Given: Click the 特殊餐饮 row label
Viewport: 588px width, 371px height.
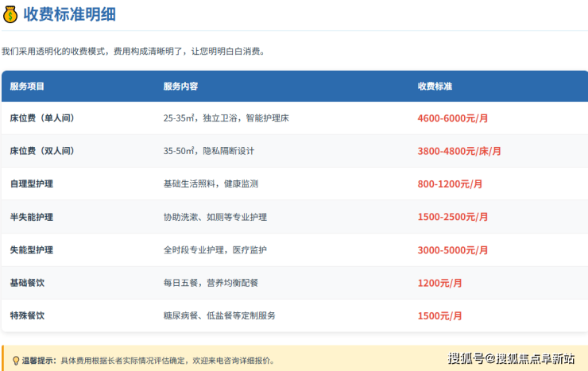Looking at the screenshot, I should pyautogui.click(x=27, y=315).
